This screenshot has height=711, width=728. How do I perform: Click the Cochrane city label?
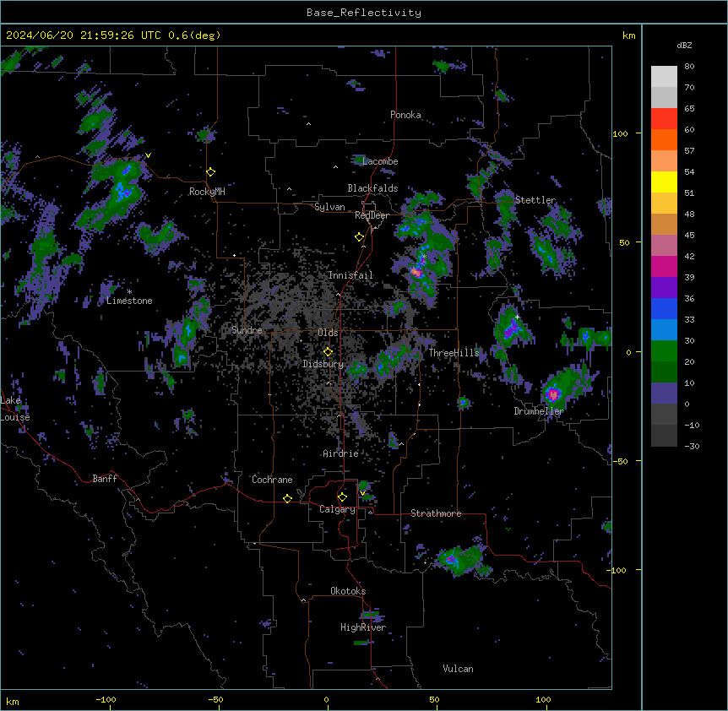(272, 480)
